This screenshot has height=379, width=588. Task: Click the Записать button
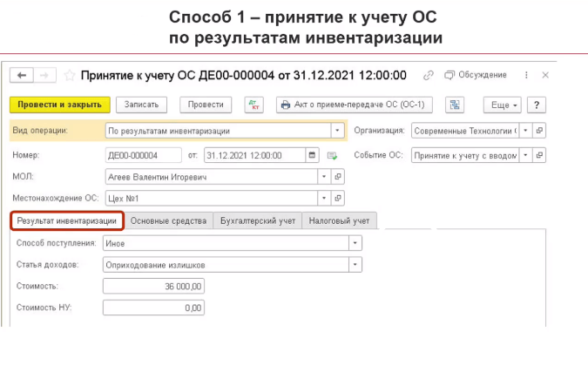pyautogui.click(x=141, y=105)
